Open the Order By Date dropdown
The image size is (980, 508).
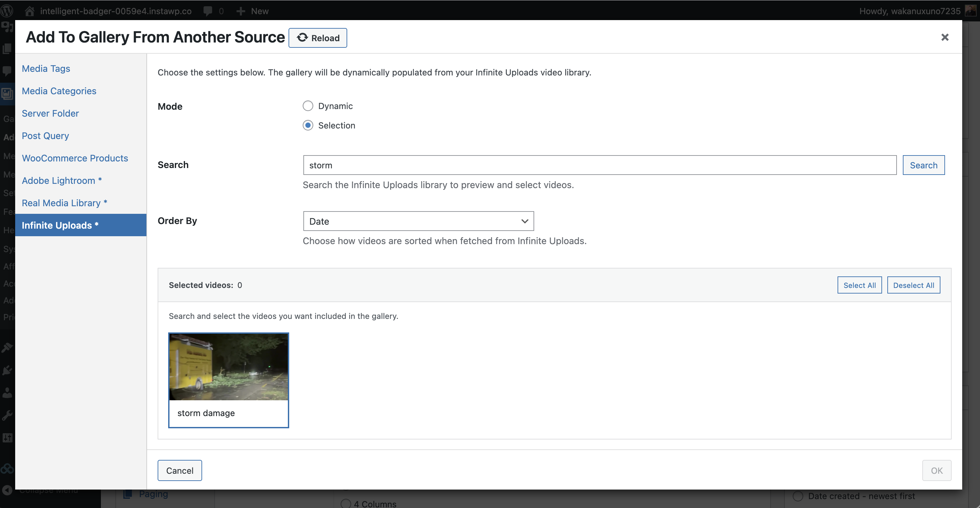click(x=418, y=221)
